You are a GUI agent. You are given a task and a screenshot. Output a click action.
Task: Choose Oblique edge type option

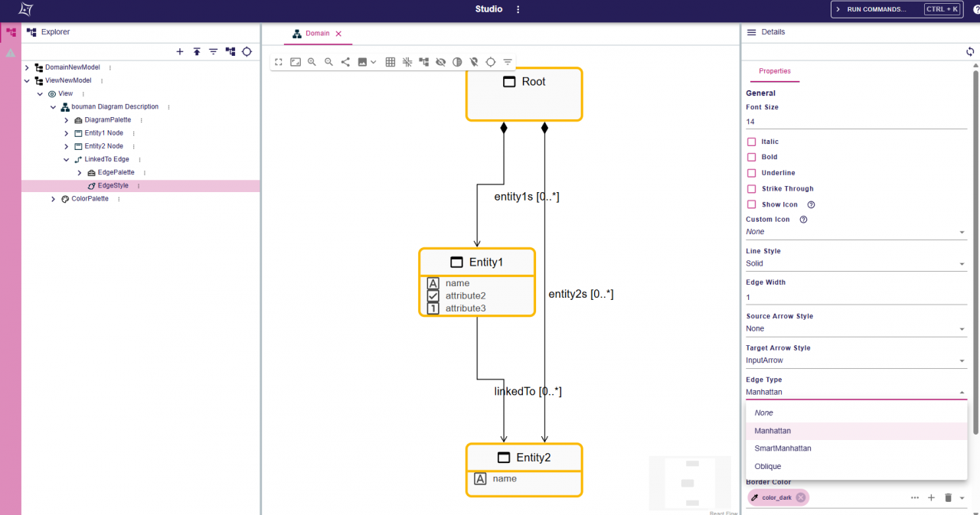coord(768,466)
